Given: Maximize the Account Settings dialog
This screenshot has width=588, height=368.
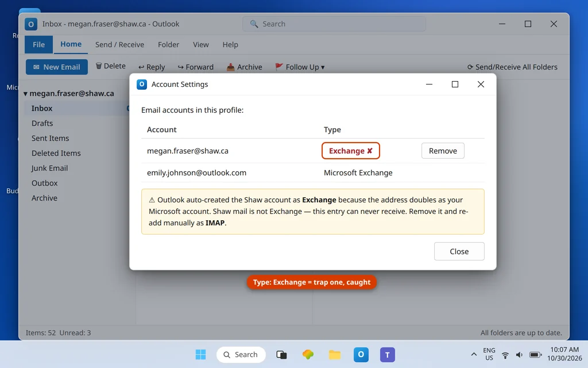Looking at the screenshot, I should click(455, 84).
